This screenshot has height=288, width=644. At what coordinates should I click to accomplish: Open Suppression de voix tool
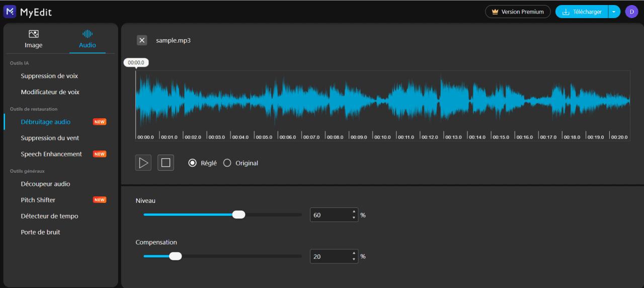tap(49, 76)
